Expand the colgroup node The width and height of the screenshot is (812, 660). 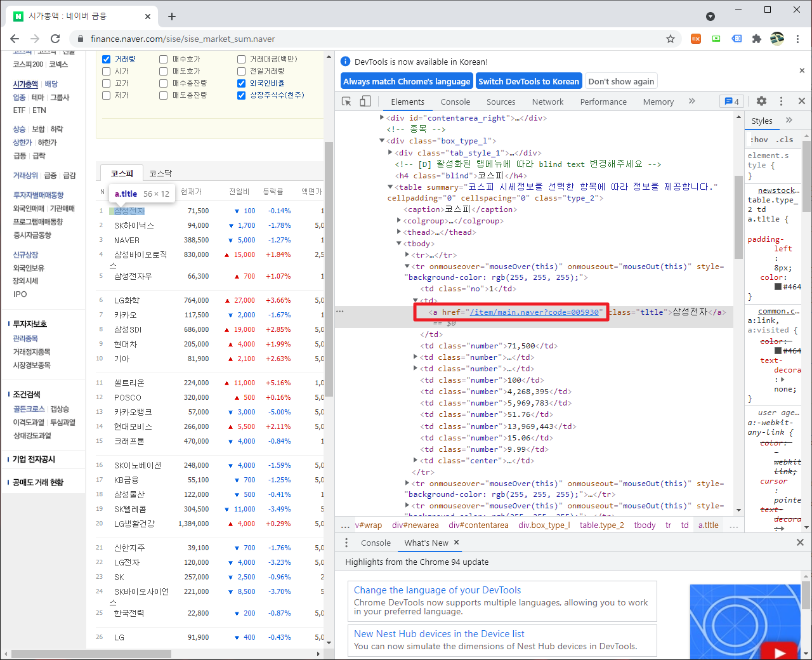coord(399,221)
